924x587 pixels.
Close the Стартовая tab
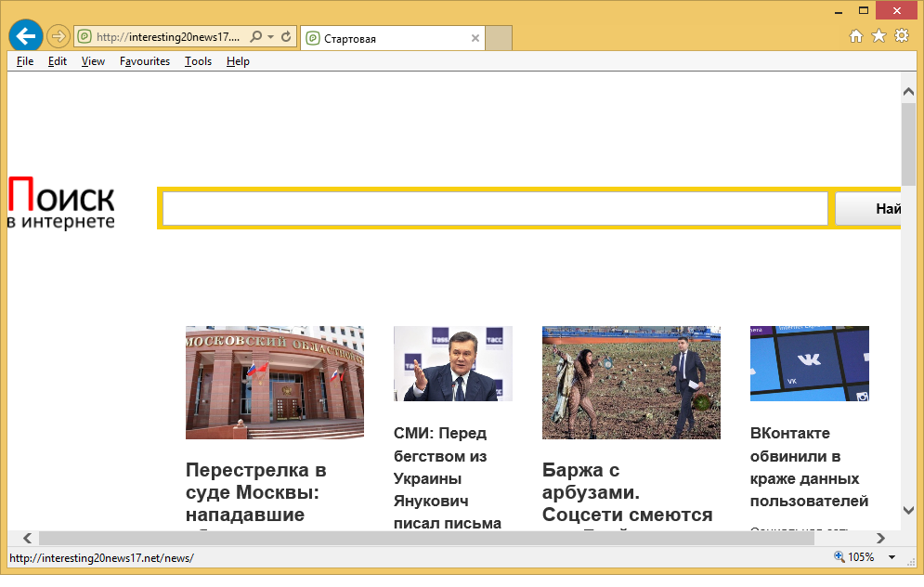pos(475,39)
